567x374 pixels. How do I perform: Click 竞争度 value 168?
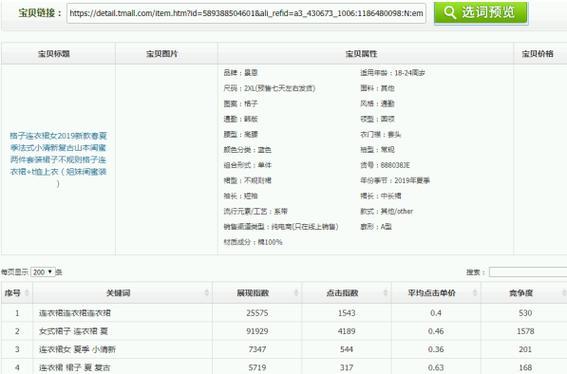525,367
